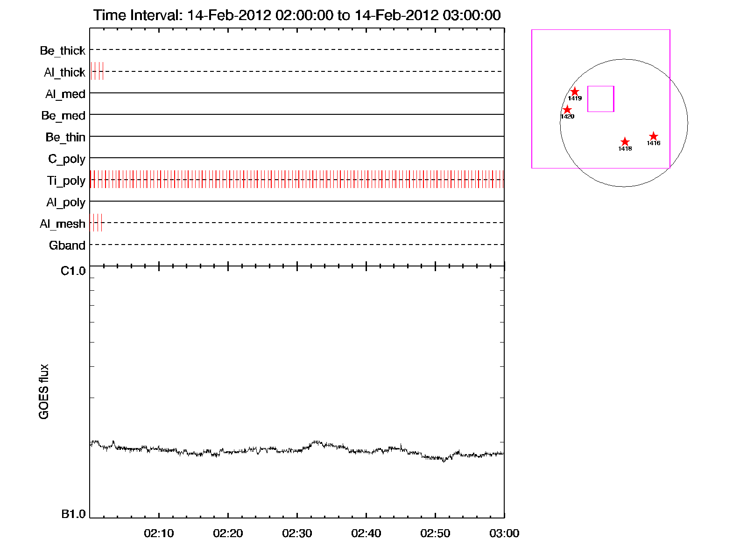The image size is (747, 560).
Task: Click the C_poly filter label
Action: pos(67,159)
